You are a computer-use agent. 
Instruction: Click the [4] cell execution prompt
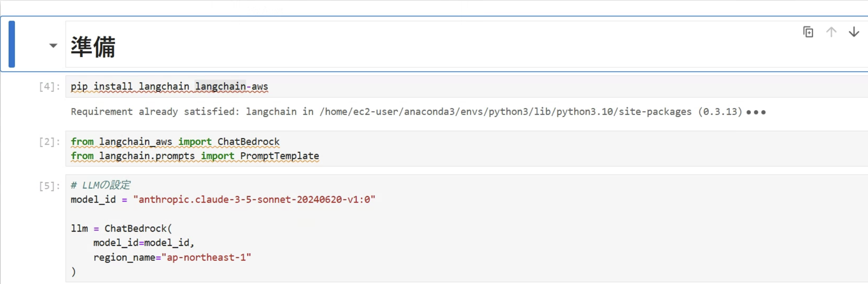[49, 87]
